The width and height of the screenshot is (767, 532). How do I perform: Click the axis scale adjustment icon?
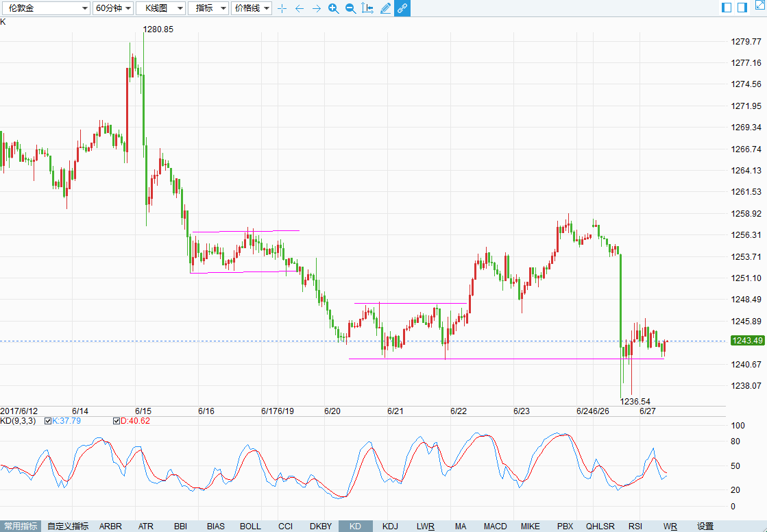pyautogui.click(x=367, y=8)
